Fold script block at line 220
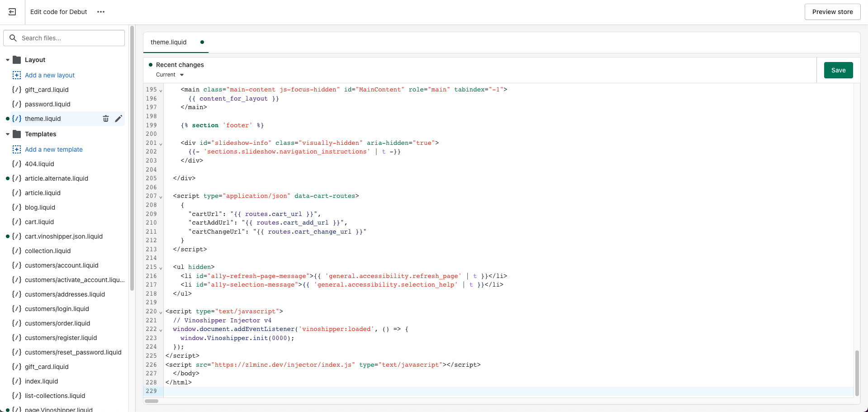Image resolution: width=868 pixels, height=412 pixels. (161, 312)
